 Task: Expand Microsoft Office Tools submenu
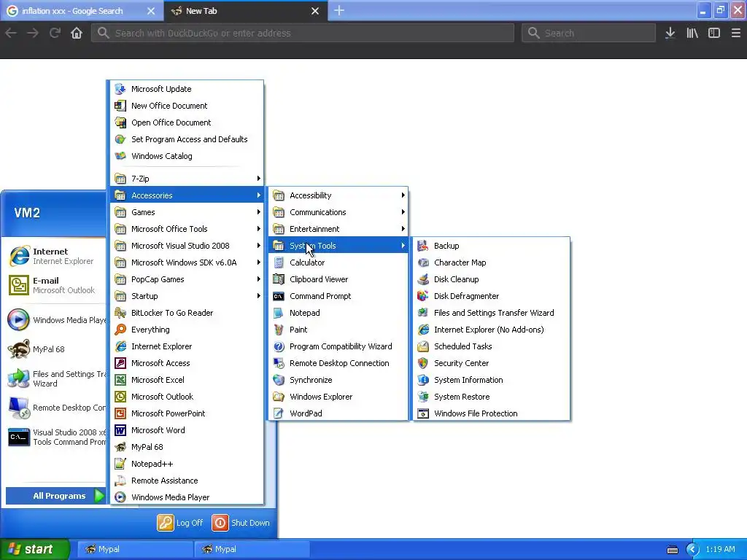tap(187, 229)
